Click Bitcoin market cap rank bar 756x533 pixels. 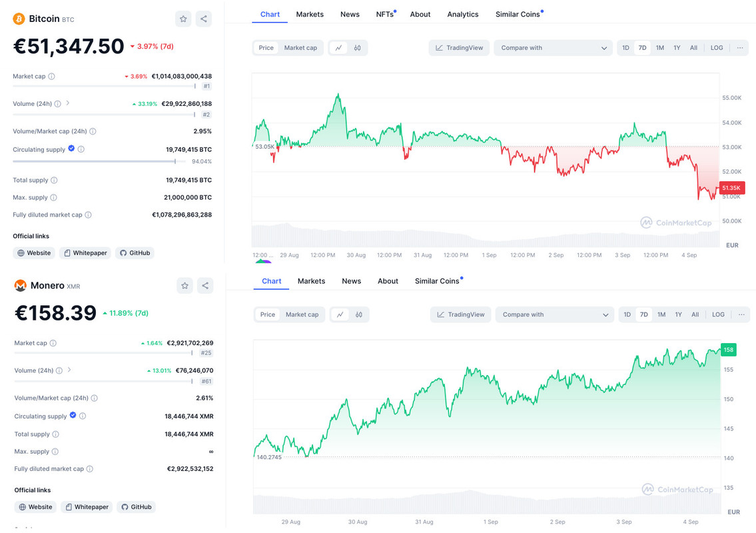[x=104, y=87]
